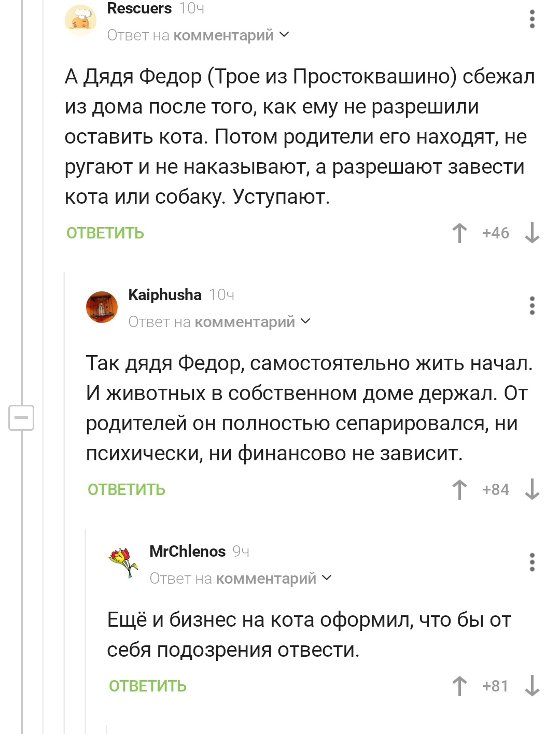Open three-dot menu on Kaiphusha's comment
Screen dimensions: 560x734
pyautogui.click(x=532, y=306)
